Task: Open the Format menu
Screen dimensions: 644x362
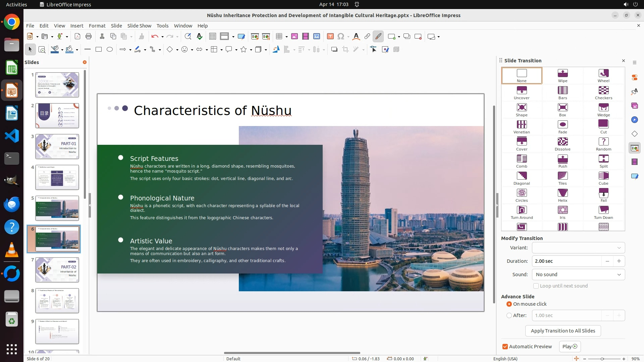Action: [97, 26]
